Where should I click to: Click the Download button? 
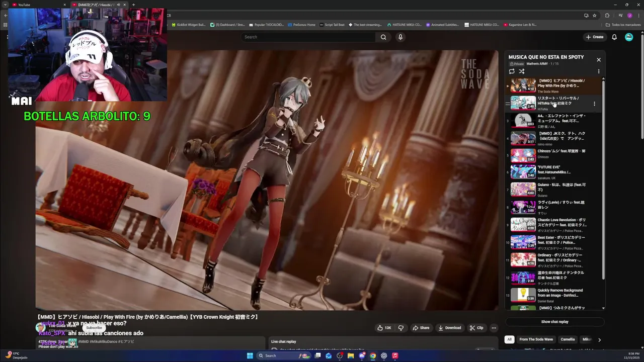[x=450, y=328]
